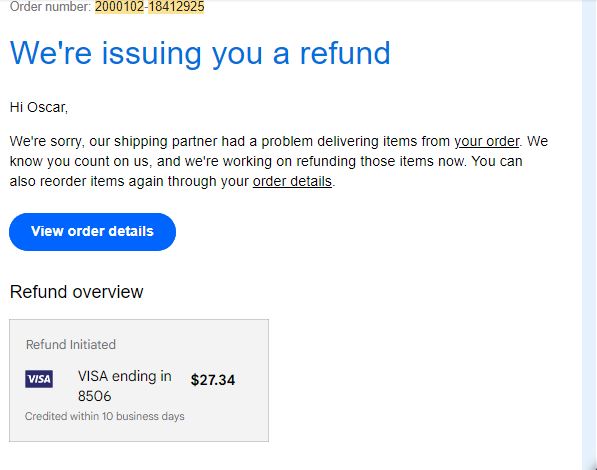This screenshot has height=470, width=597.
Task: Click the card digits 8506
Action: coord(94,396)
